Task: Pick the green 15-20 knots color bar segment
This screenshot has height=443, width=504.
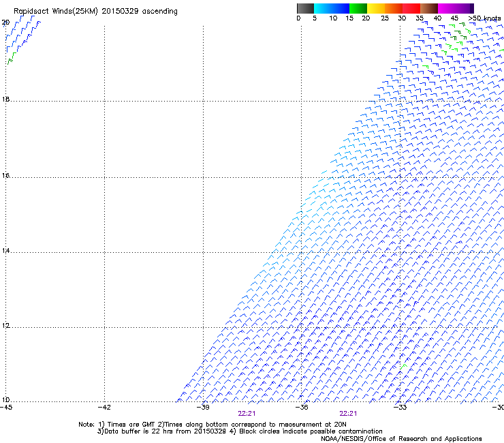Action: tap(358, 8)
